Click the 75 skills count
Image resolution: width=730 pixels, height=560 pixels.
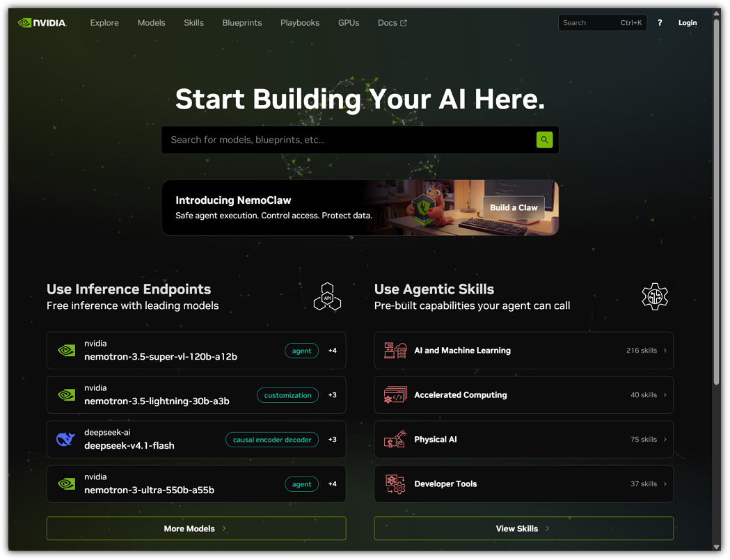[x=644, y=440]
